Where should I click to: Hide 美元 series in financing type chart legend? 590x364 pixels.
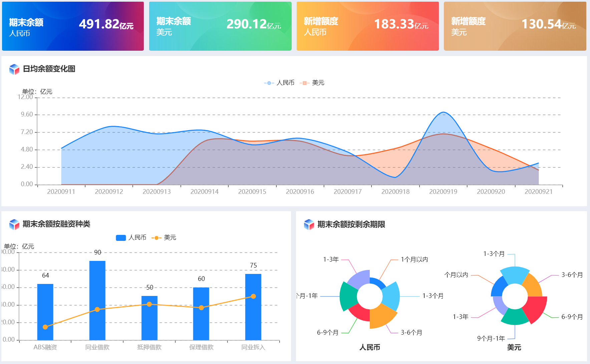click(164, 238)
